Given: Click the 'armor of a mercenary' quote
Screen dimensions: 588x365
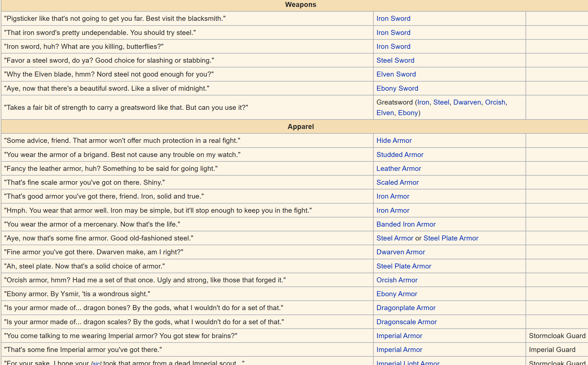Looking at the screenshot, I should click(92, 224).
